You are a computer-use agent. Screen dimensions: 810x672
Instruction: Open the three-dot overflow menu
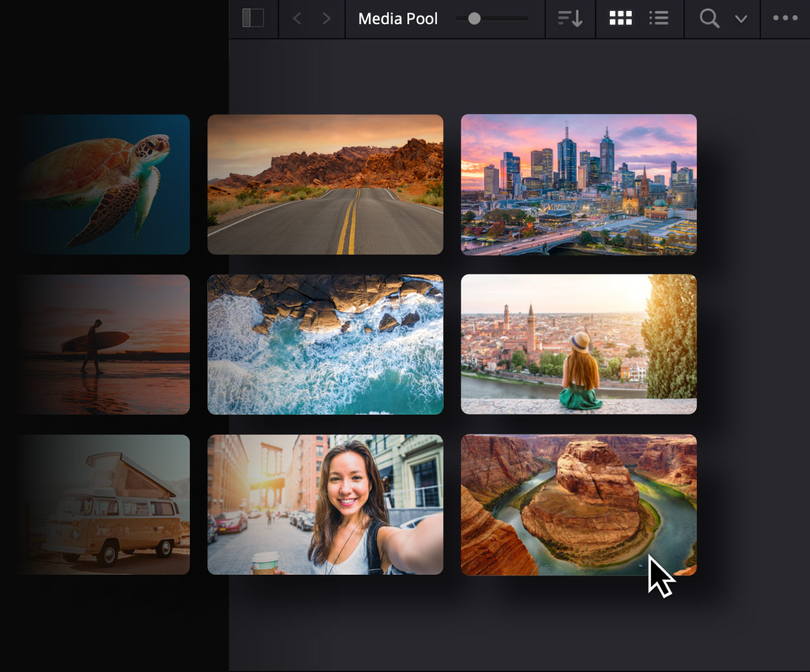click(x=786, y=18)
